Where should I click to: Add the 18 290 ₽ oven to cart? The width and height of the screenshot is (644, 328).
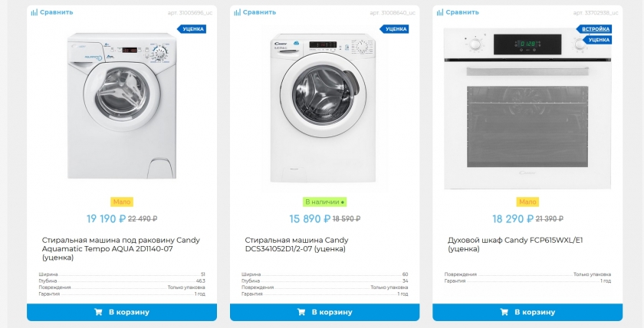point(527,312)
